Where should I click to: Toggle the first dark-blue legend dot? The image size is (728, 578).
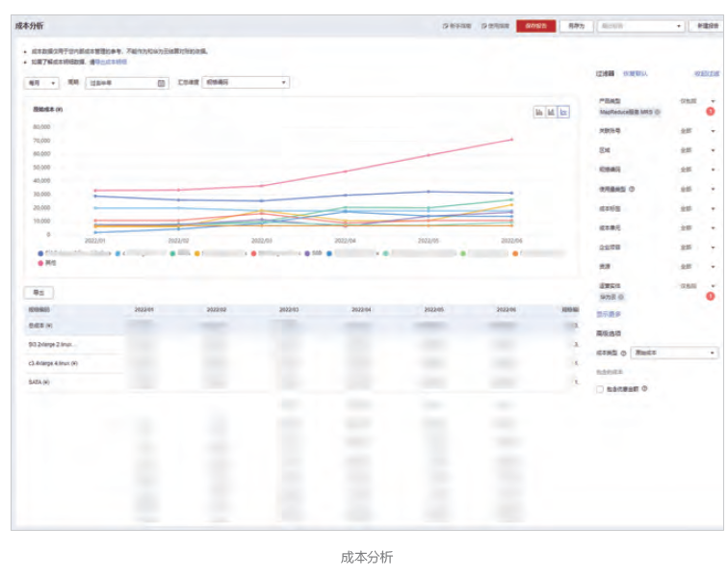click(40, 253)
